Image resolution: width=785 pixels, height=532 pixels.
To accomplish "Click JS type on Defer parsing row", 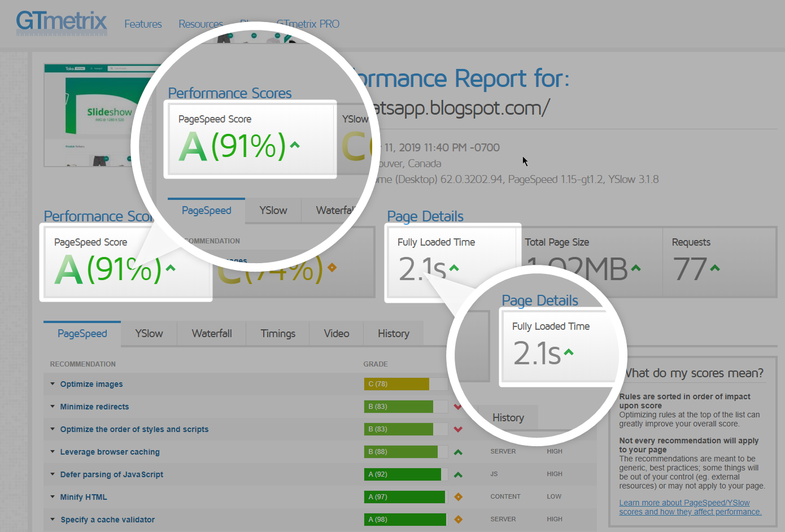I will point(494,474).
